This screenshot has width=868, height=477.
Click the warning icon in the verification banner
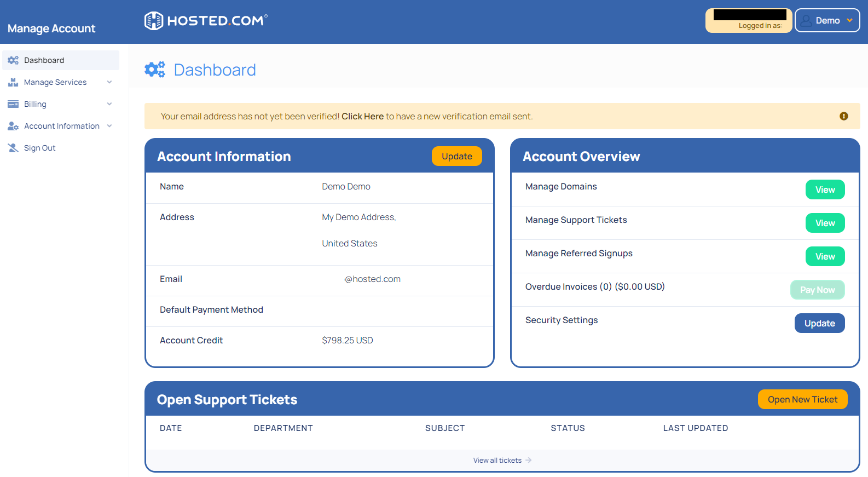pos(844,116)
